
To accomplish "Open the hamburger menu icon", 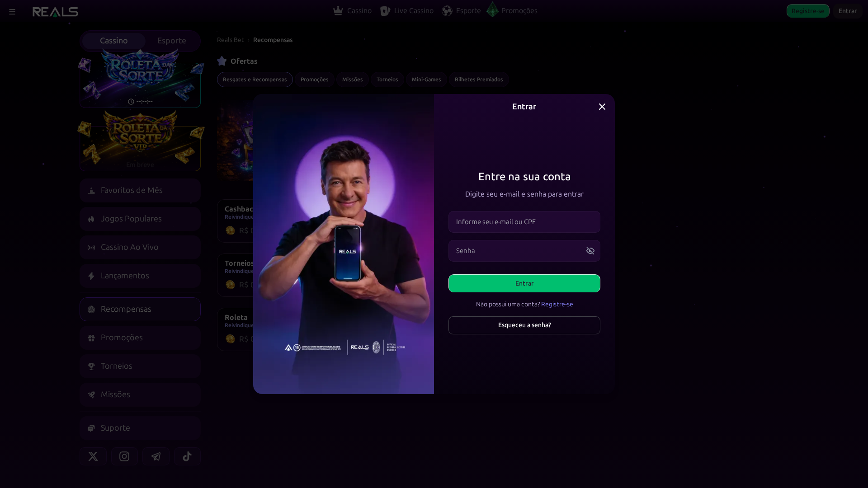I will (x=12, y=12).
